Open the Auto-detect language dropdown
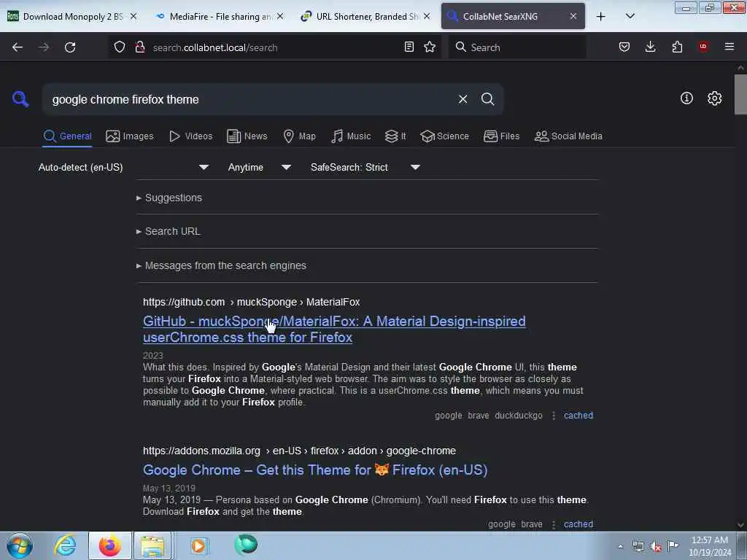This screenshot has height=560, width=747. 123,167
